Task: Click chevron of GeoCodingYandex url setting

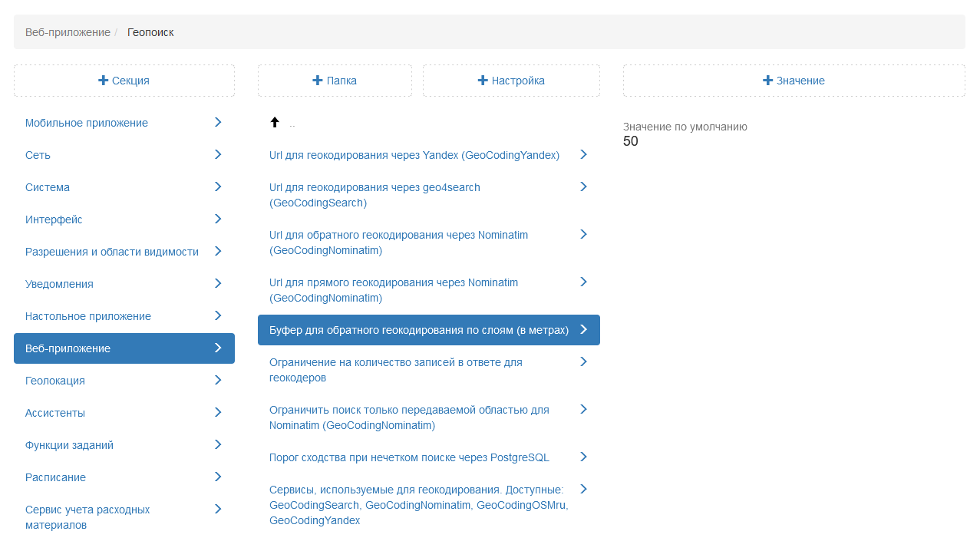Action: [583, 154]
